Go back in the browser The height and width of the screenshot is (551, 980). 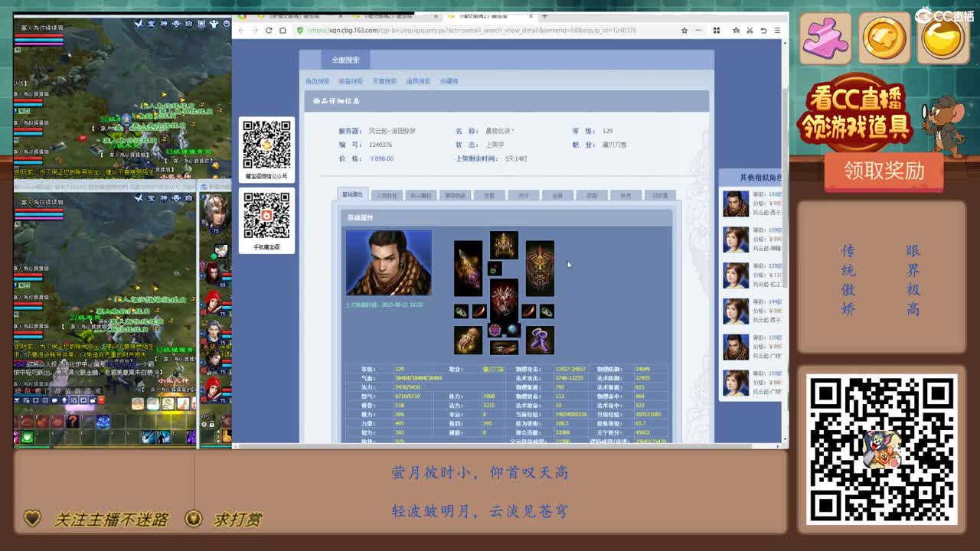[x=242, y=30]
